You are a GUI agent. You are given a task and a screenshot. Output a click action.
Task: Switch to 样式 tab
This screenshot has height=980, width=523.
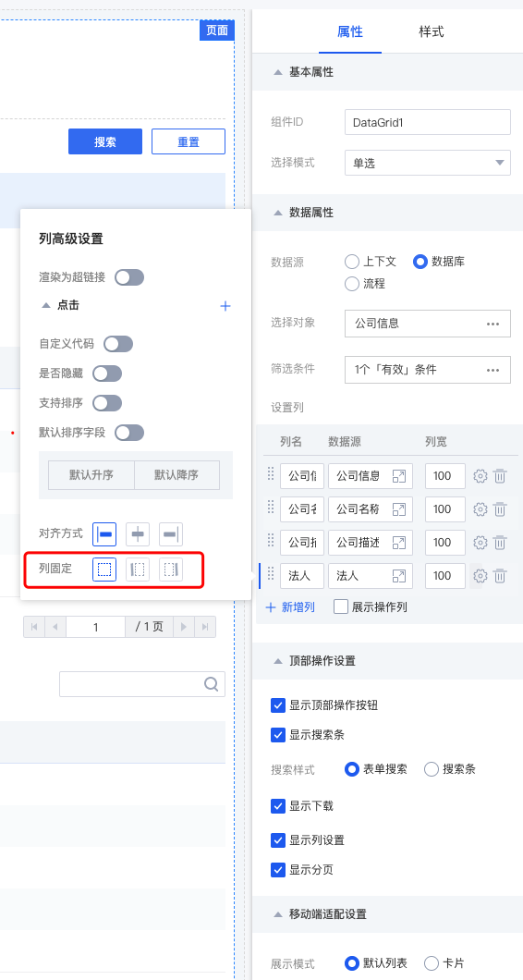pos(432,31)
